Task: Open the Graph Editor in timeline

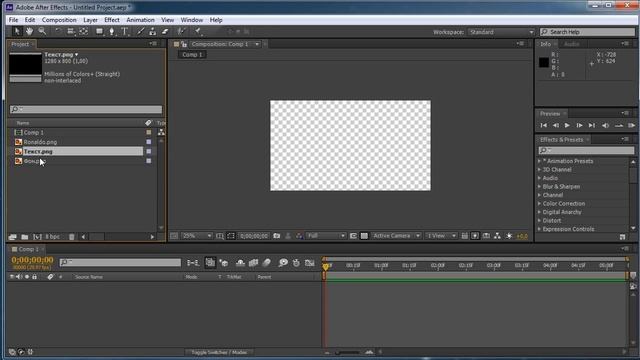Action: pyautogui.click(x=310, y=263)
